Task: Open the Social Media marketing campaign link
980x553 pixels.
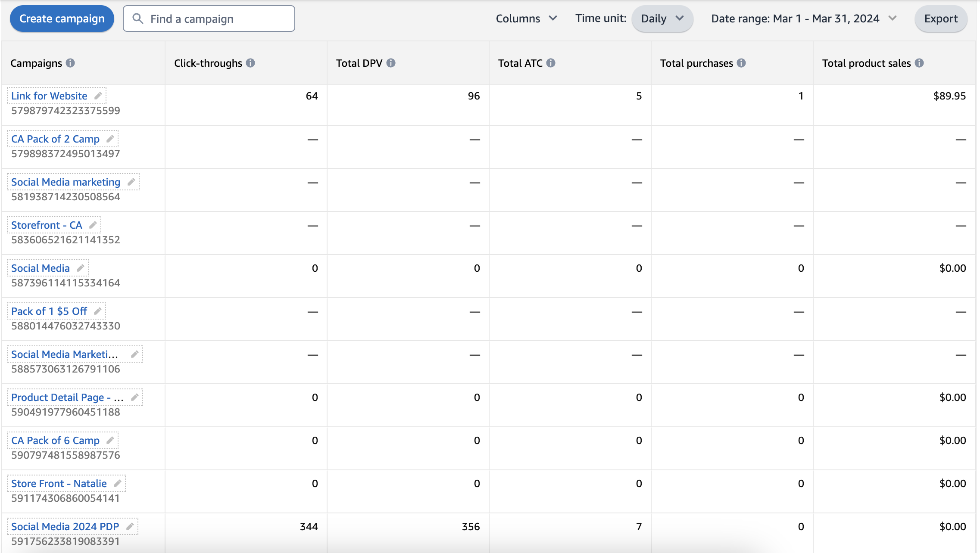Action: pyautogui.click(x=66, y=182)
